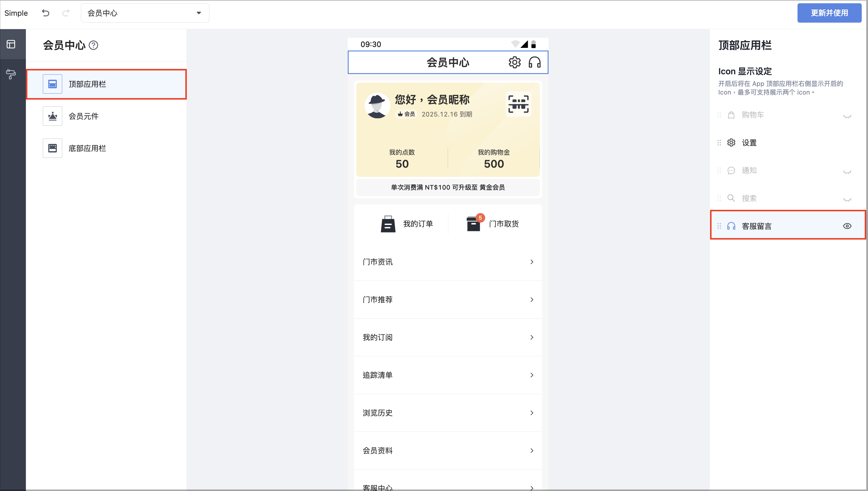868x491 pixels.
Task: Click the 我的订单 shopping bag icon
Action: pyautogui.click(x=388, y=224)
